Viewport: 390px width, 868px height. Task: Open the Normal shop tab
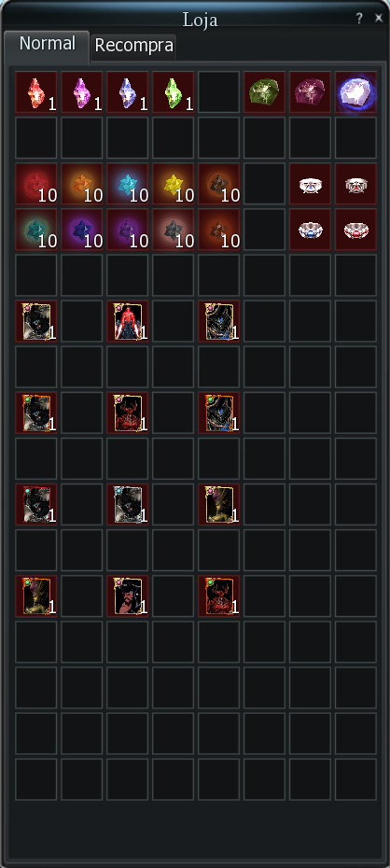[47, 44]
